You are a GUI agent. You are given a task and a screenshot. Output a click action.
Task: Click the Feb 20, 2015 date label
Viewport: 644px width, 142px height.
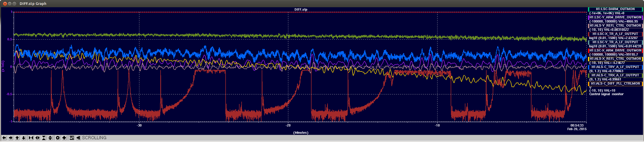(x=577, y=129)
